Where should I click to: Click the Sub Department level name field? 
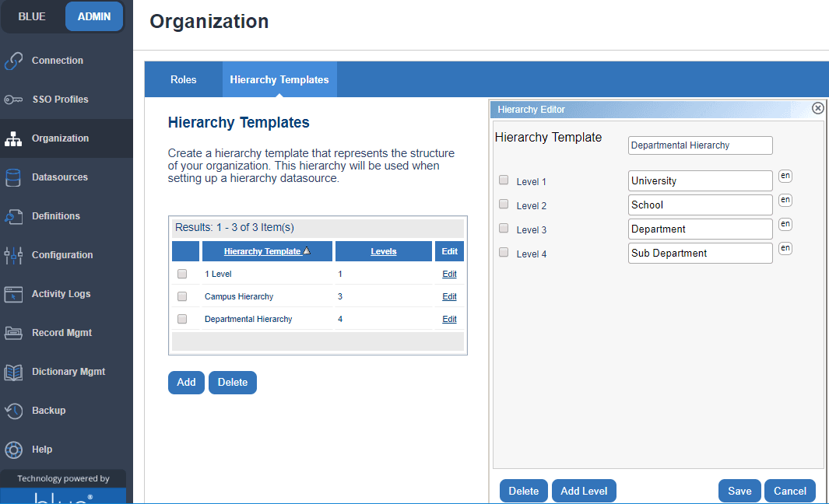point(700,253)
